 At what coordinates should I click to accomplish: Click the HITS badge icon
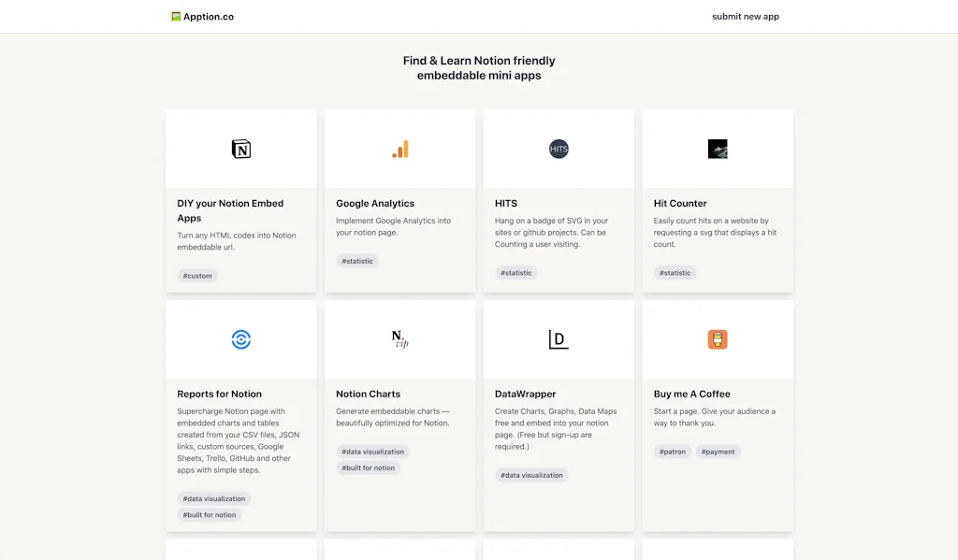[x=559, y=149]
